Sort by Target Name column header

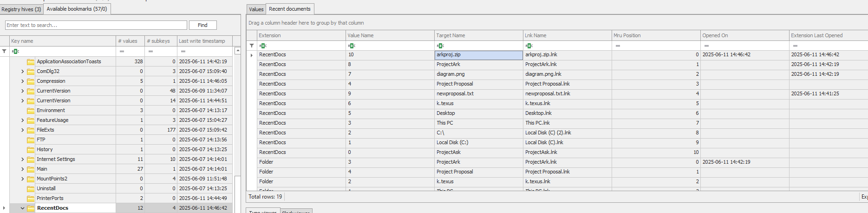(478, 35)
